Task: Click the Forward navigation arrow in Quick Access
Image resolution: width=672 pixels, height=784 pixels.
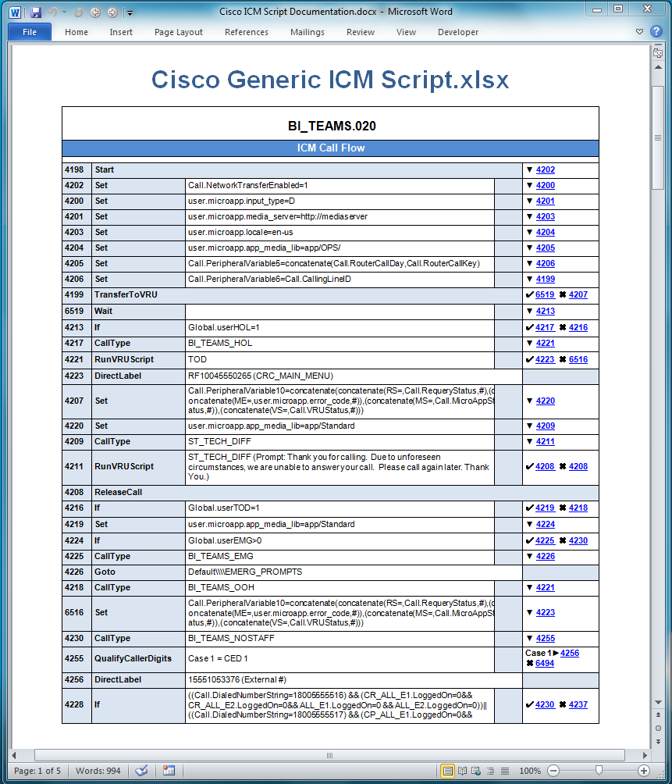Action: tap(112, 12)
